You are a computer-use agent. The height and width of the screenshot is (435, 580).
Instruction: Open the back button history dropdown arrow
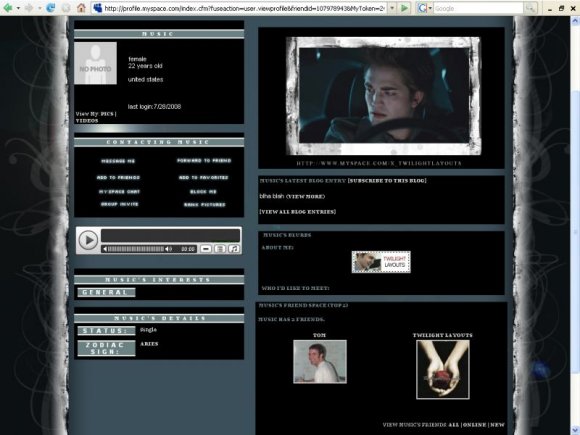click(18, 8)
